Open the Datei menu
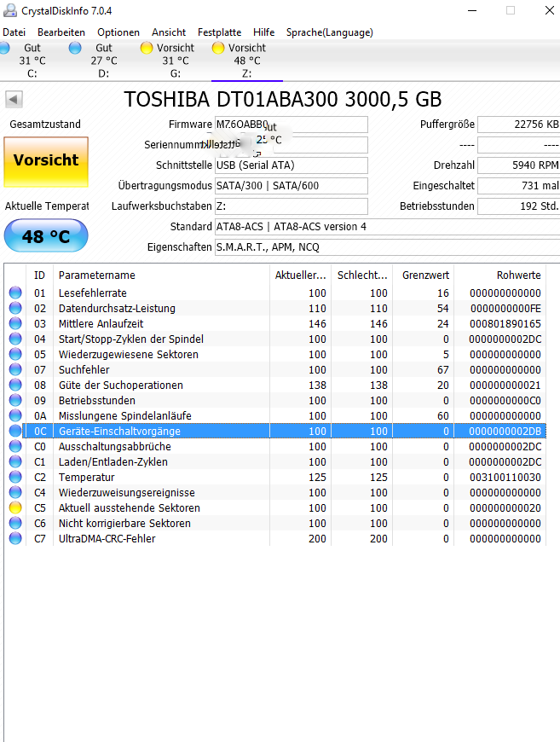This screenshot has height=742, width=560. [x=14, y=32]
